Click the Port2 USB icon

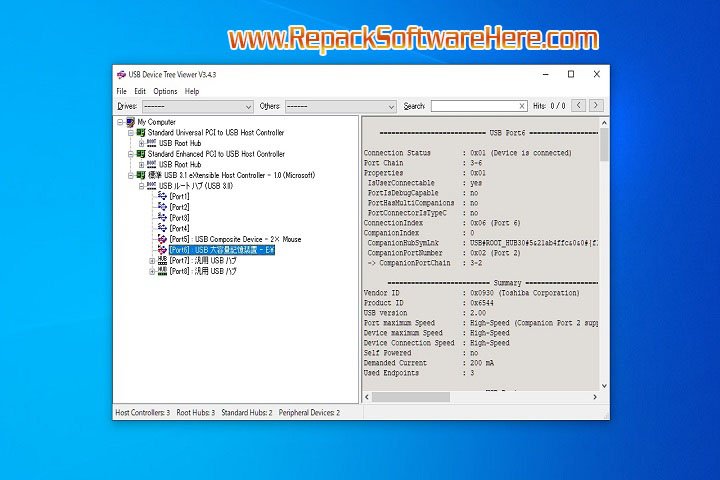pos(162,207)
